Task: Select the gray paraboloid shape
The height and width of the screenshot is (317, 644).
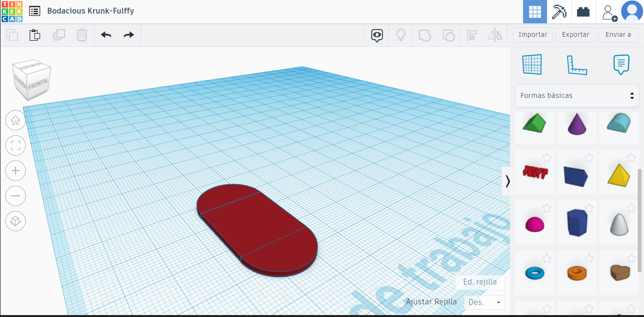Action: click(619, 224)
